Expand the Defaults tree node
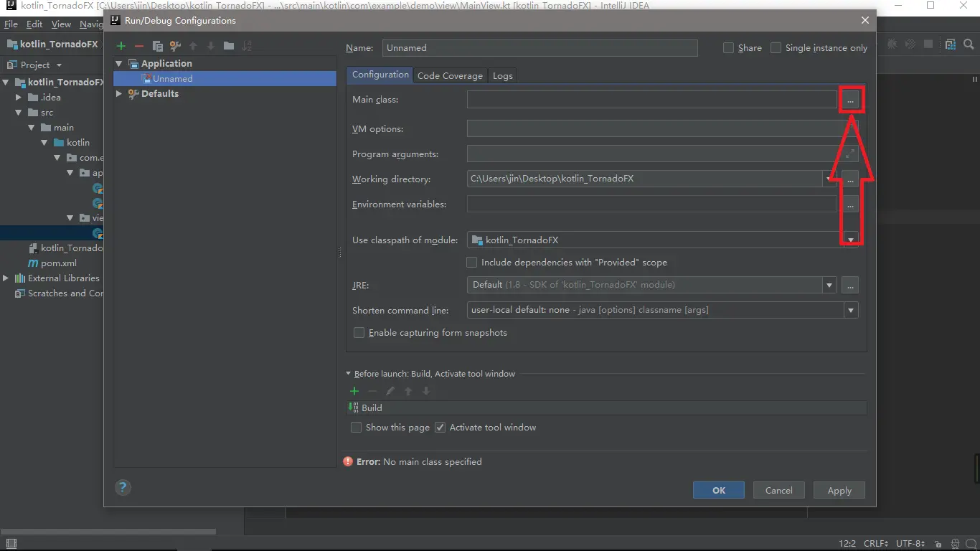The width and height of the screenshot is (980, 551). point(119,94)
